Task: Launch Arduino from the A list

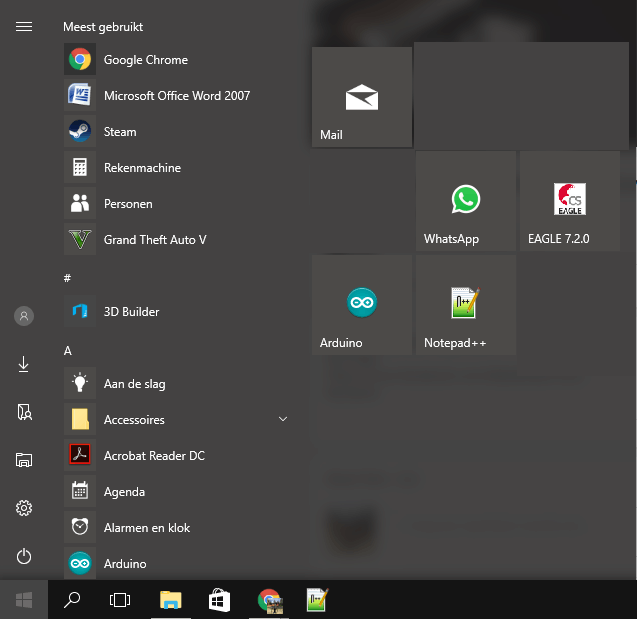Action: pyautogui.click(x=178, y=563)
